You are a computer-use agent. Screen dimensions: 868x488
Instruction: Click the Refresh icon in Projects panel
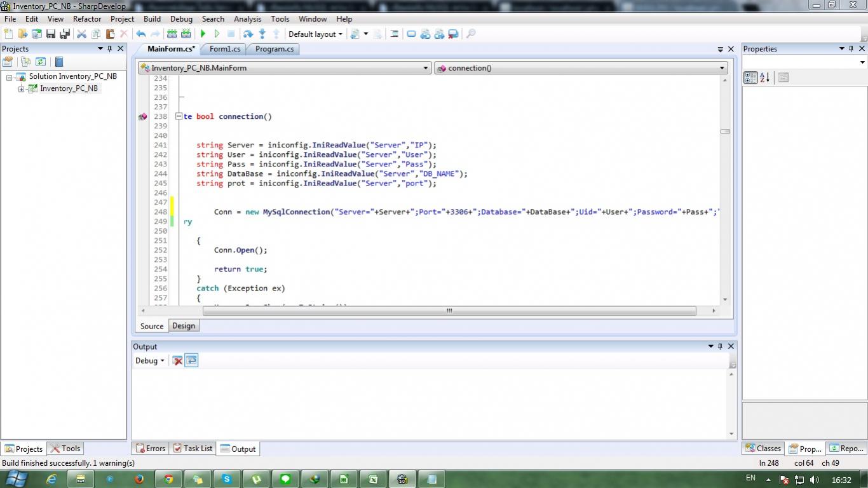(x=41, y=62)
